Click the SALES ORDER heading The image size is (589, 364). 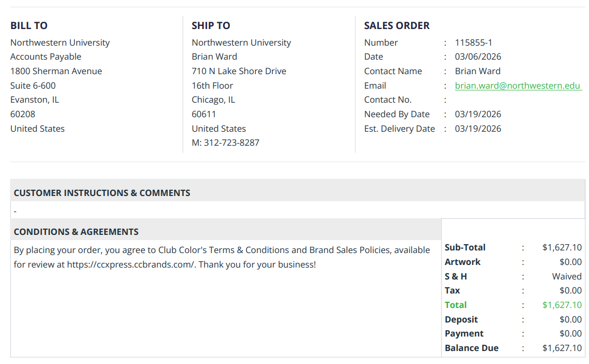[x=396, y=25]
